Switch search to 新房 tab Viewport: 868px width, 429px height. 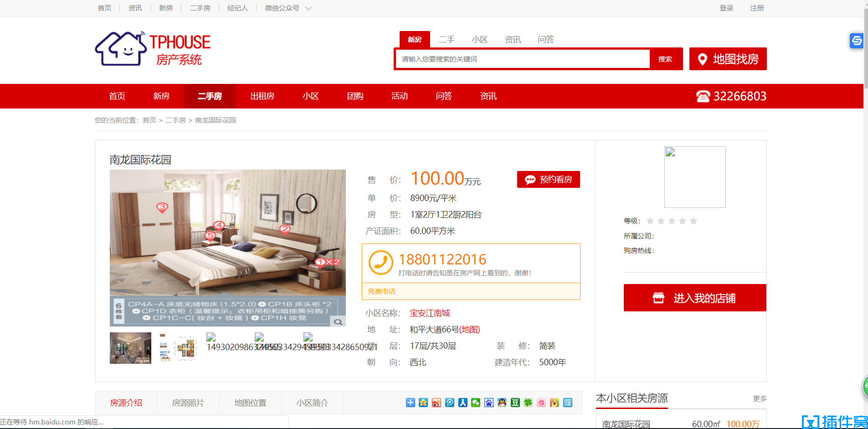[415, 40]
